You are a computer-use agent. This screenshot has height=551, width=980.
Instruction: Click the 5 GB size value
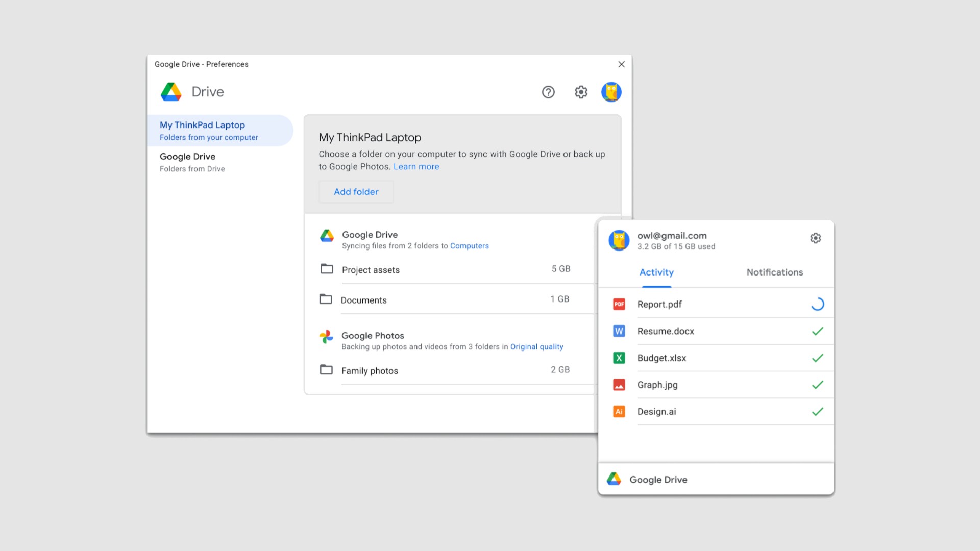pos(561,269)
